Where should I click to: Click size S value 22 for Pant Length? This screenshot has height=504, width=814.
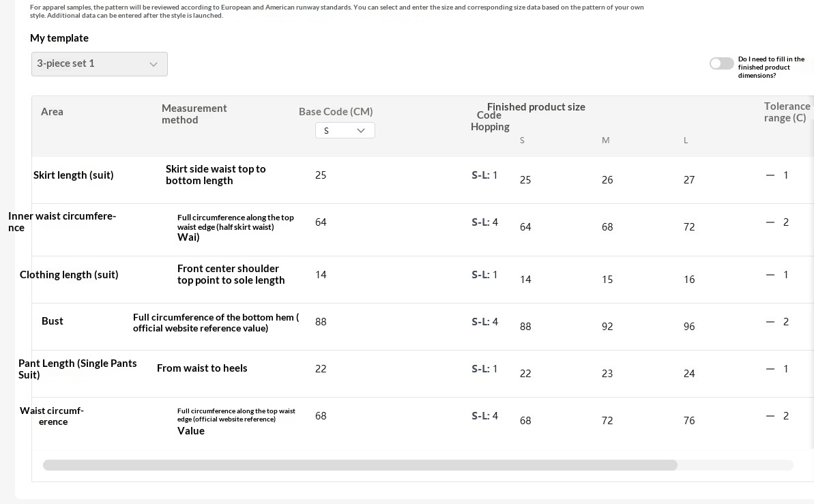tap(525, 374)
